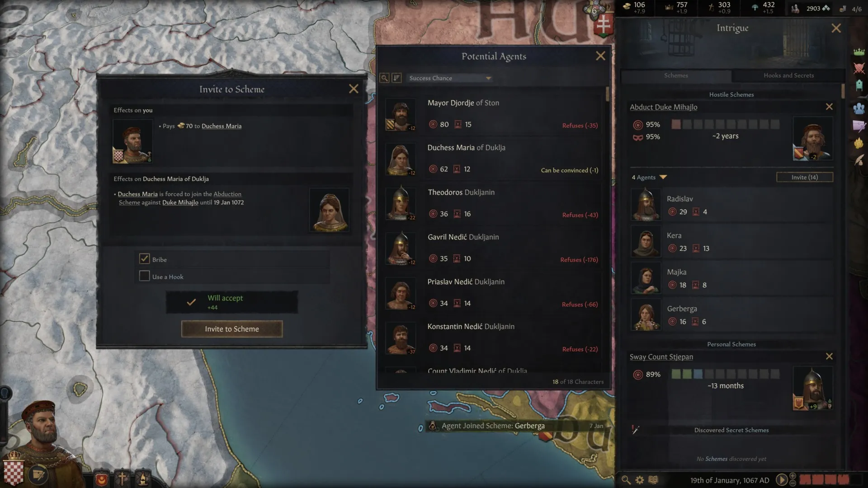This screenshot has height=488, width=868.
Task: Toggle game pause with play button
Action: (x=781, y=480)
